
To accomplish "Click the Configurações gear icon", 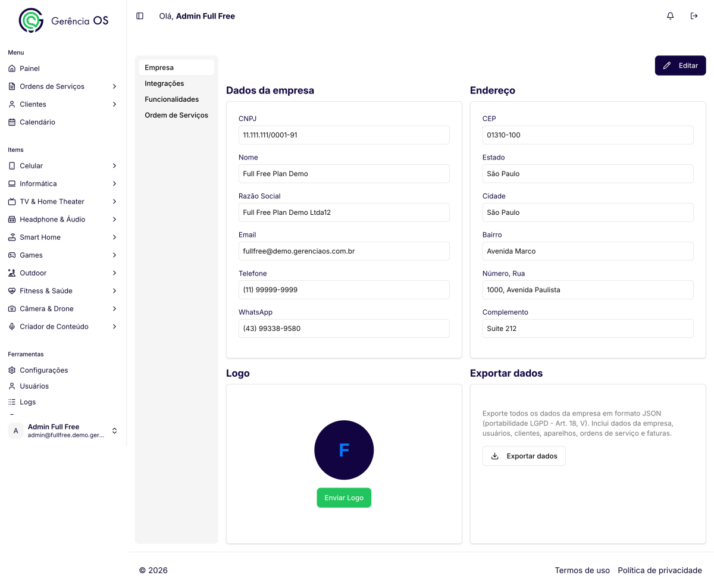I will point(12,370).
